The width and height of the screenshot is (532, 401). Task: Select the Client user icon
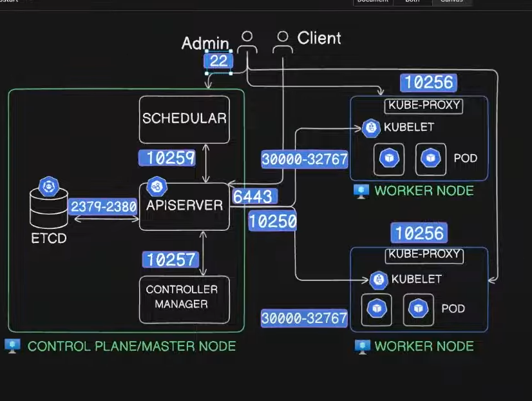pyautogui.click(x=283, y=42)
